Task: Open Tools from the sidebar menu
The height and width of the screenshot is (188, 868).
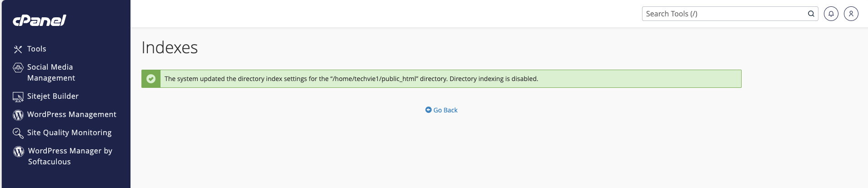Action: (37, 49)
